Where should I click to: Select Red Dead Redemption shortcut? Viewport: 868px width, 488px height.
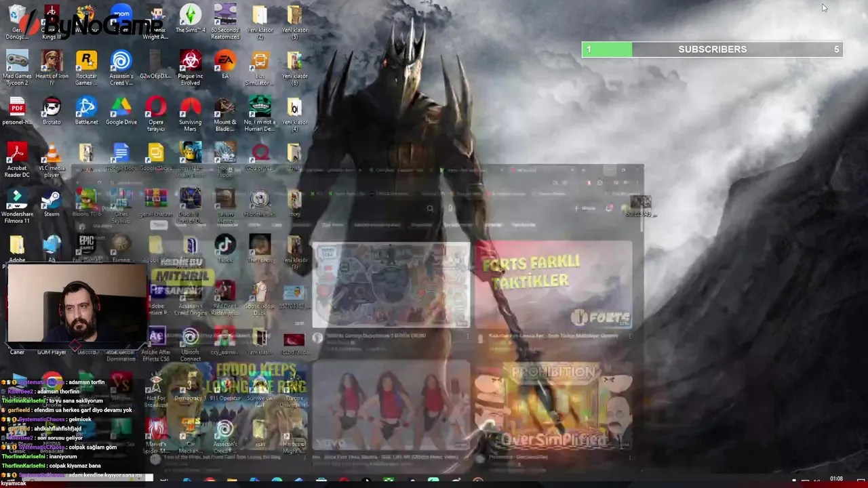[225, 298]
